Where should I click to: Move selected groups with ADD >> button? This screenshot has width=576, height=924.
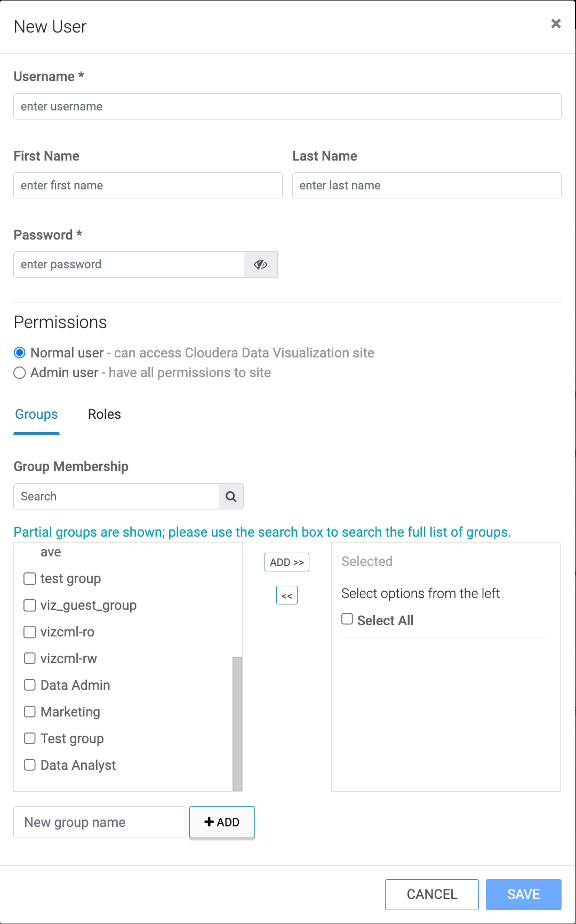click(286, 562)
